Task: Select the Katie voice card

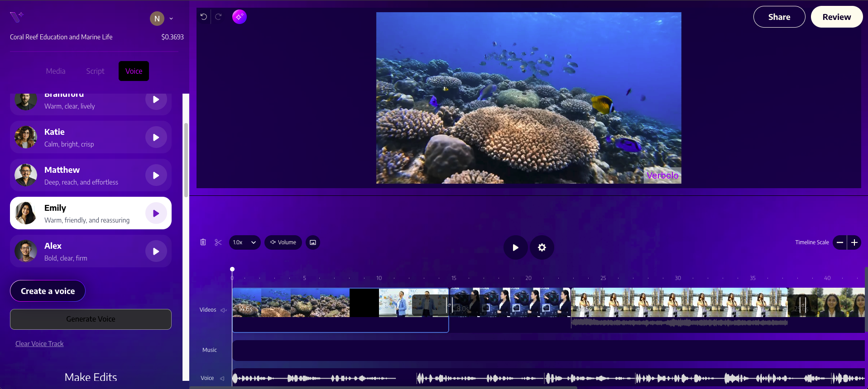Action: coord(91,137)
